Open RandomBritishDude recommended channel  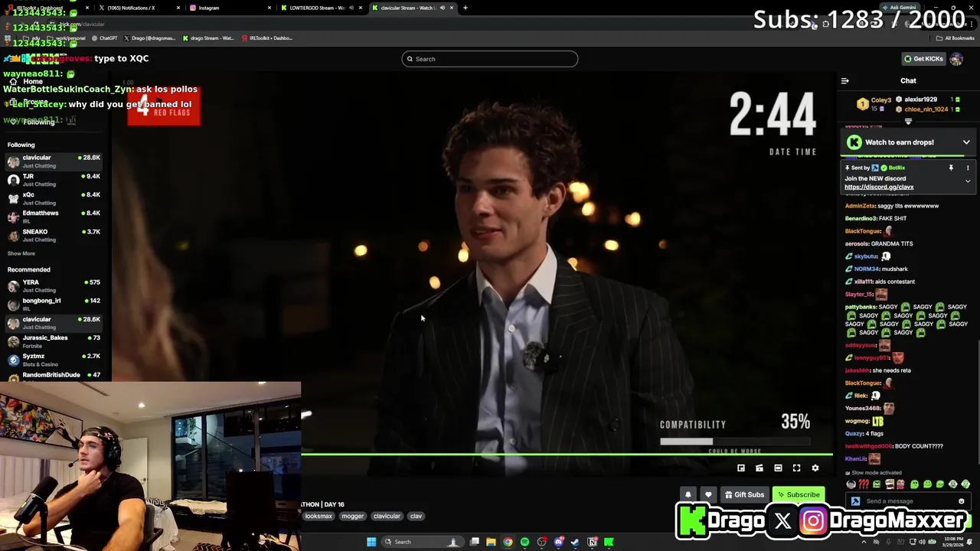(54, 376)
